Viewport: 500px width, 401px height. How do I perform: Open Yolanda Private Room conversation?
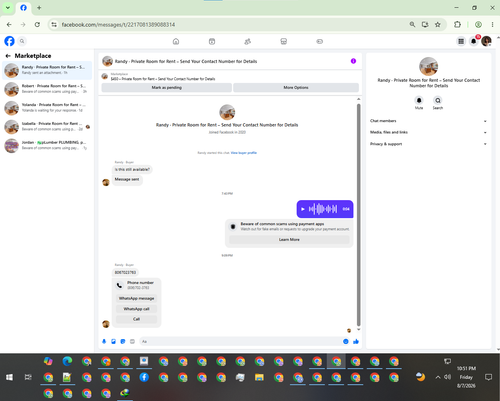(47, 108)
